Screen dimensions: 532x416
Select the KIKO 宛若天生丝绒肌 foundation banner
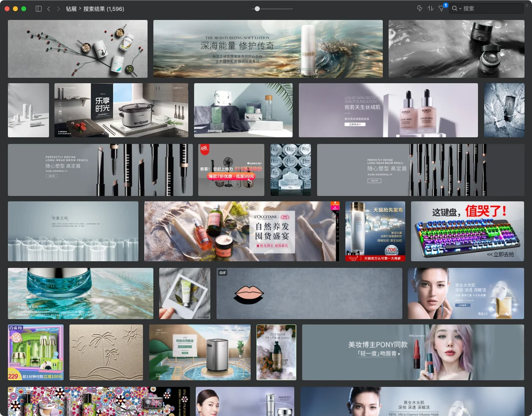tap(388, 110)
